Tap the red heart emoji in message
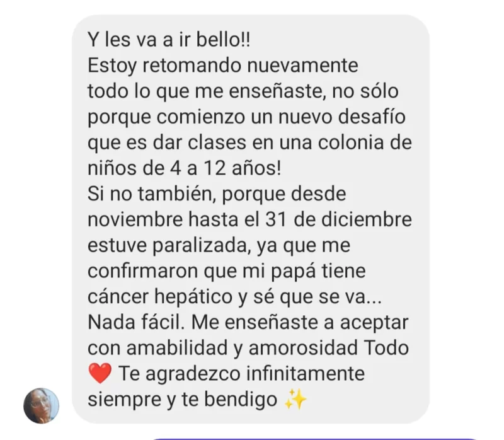The width and height of the screenshot is (504, 440). [x=100, y=374]
